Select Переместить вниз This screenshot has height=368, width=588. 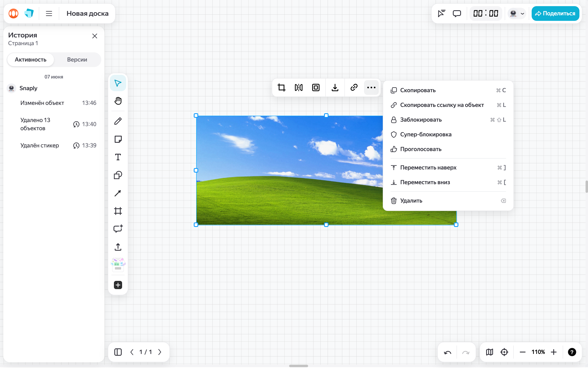point(448,182)
